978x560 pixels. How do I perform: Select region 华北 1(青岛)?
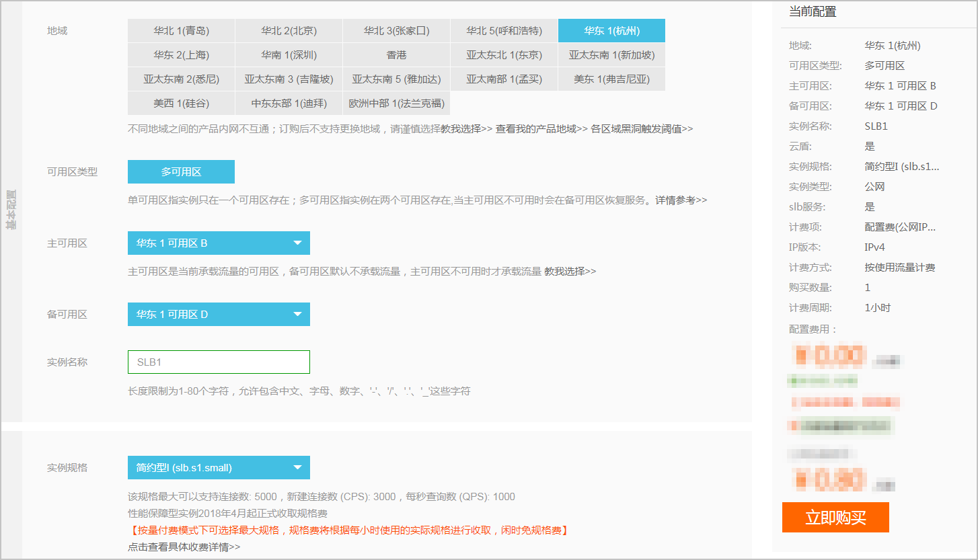click(x=181, y=31)
